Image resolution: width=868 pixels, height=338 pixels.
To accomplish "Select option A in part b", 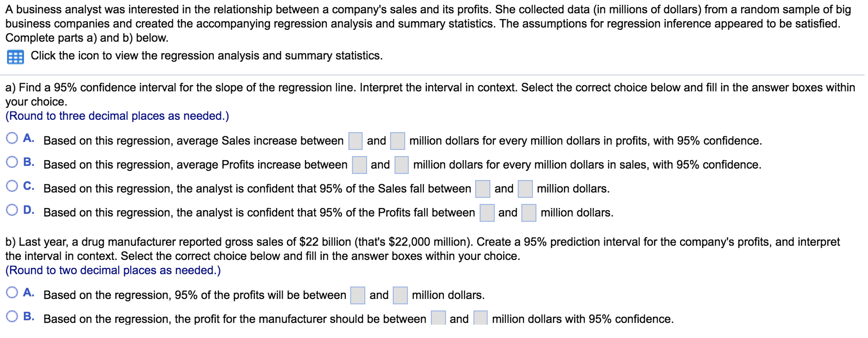I will 12,292.
